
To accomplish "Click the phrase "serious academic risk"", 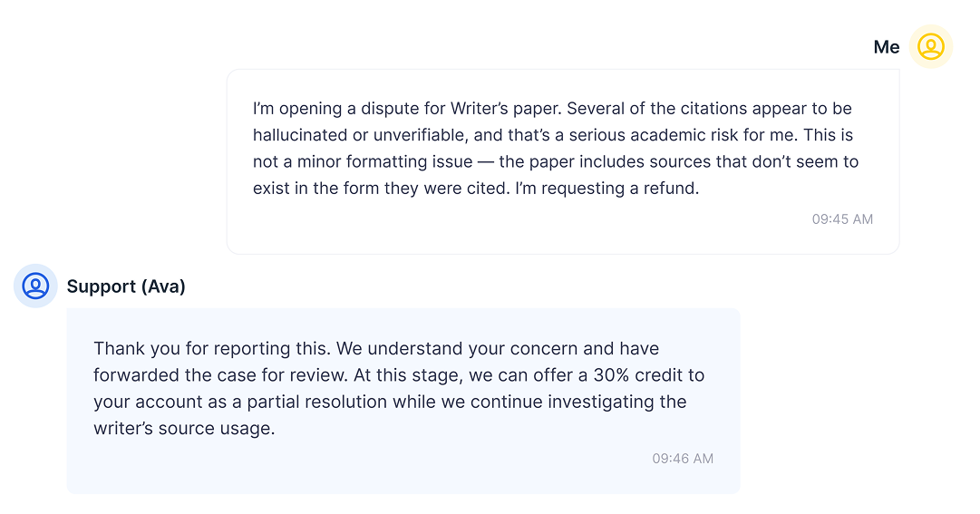I will [650, 136].
